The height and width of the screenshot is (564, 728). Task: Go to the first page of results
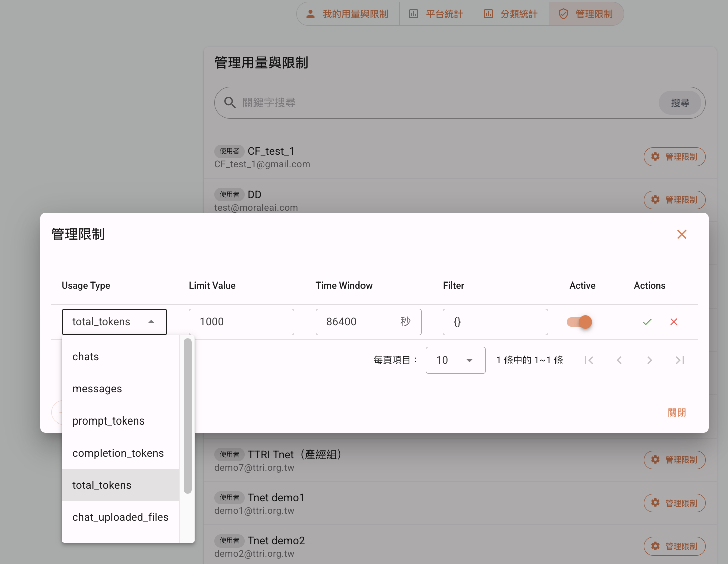tap(589, 360)
